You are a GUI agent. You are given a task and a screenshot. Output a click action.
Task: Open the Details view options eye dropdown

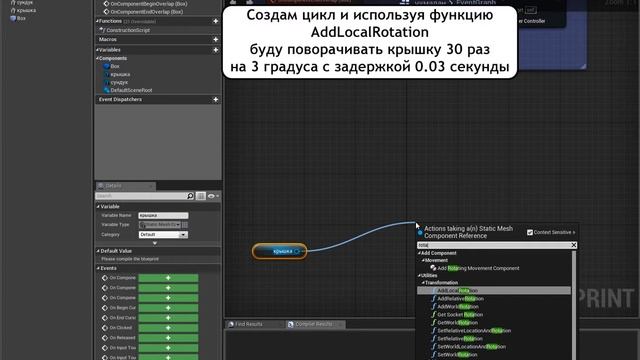[213, 196]
